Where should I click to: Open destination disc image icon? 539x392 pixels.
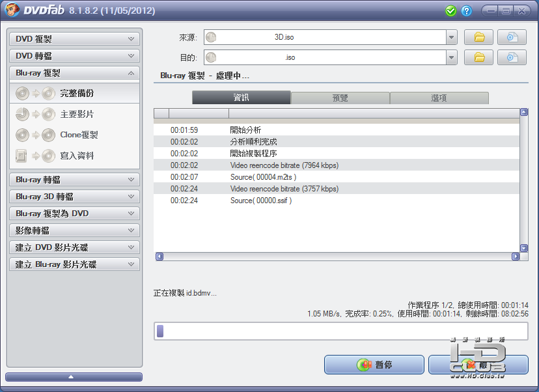click(512, 57)
